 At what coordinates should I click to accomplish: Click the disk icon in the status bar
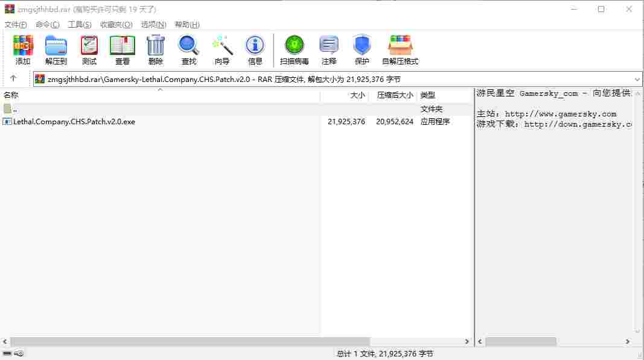[7, 353]
